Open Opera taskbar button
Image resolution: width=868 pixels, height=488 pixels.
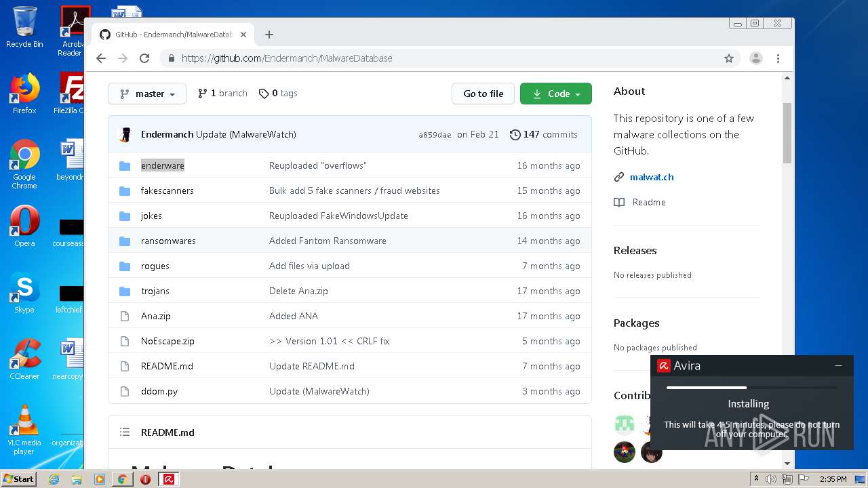coord(145,479)
